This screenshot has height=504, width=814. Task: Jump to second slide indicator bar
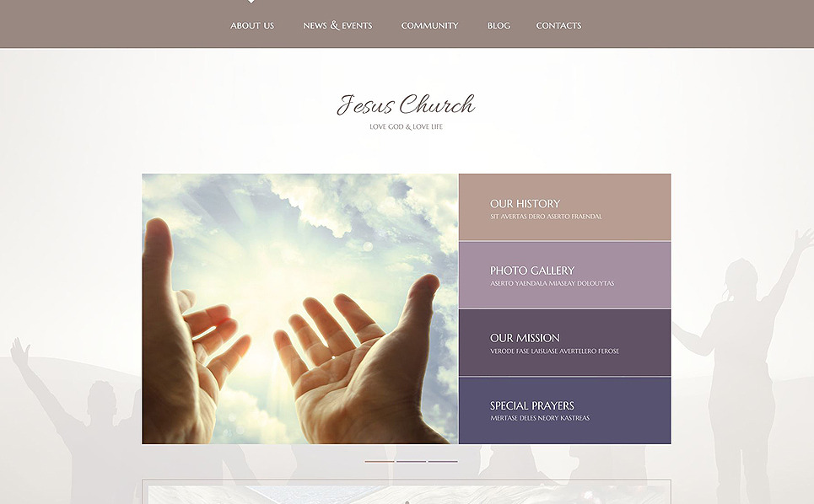click(411, 461)
